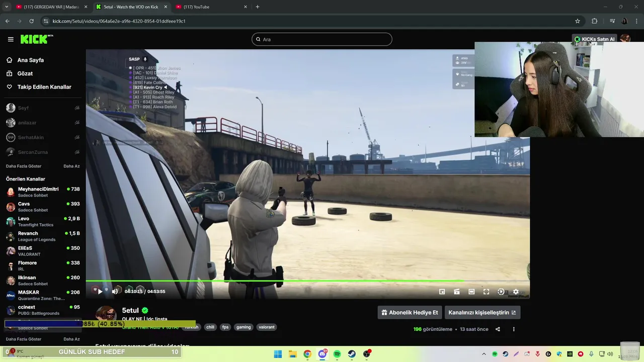The image size is (644, 362).
Task: Open MASKAR Quarantine Zone channel
Action: pos(43,295)
